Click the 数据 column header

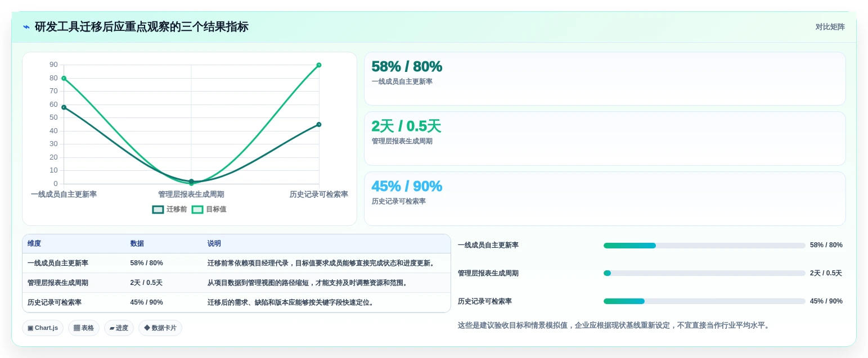[137, 243]
